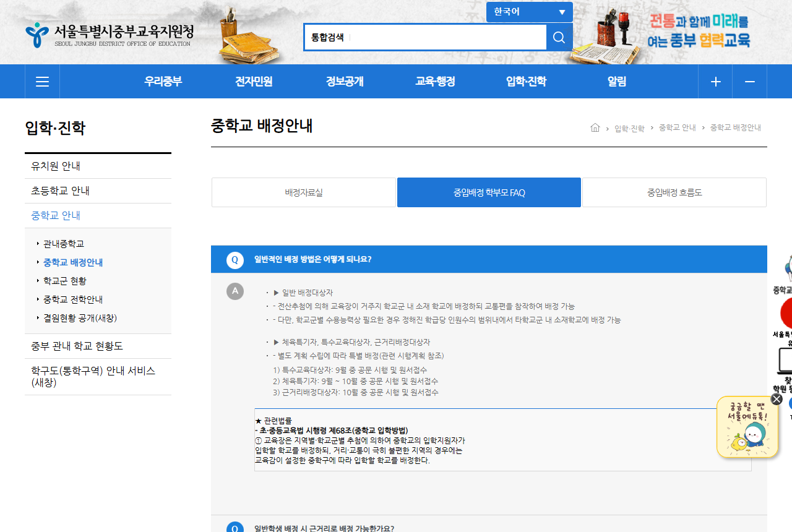Screen dimensions: 792x532
Task: Open the 우리중부 main menu
Action: (163, 82)
